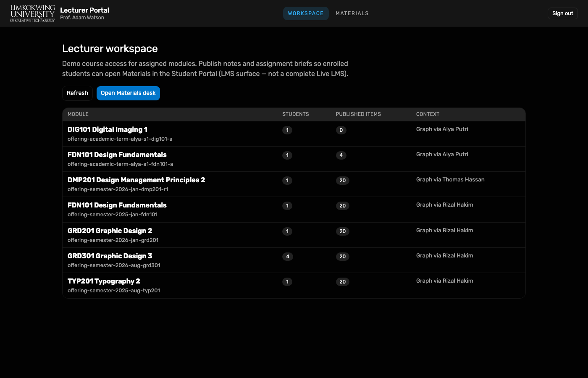Viewport: 588px width, 378px height.
Task: Click student count badge for TYP201
Action: tap(287, 282)
